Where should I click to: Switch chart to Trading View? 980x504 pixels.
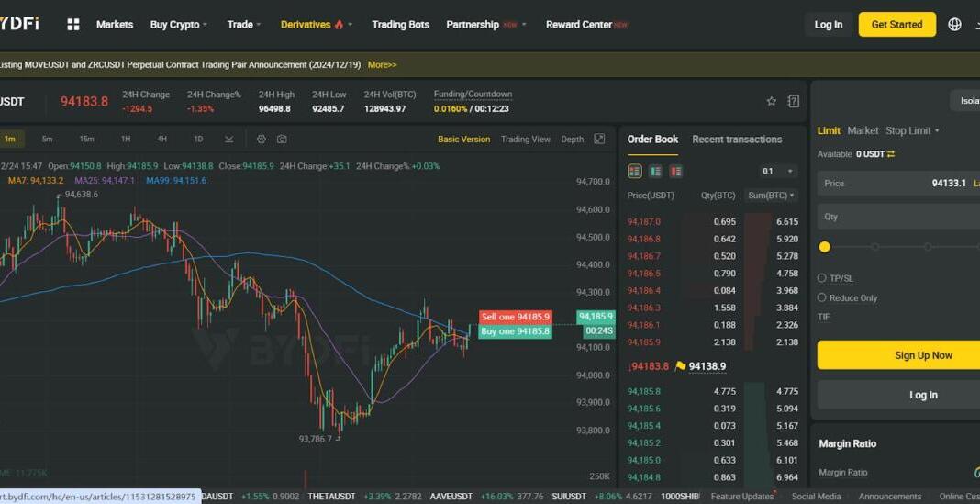click(x=525, y=140)
